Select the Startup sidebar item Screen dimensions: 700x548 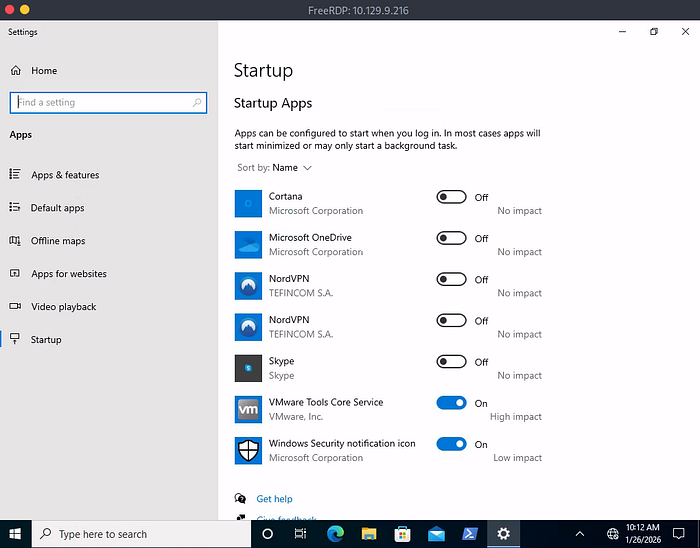click(46, 340)
